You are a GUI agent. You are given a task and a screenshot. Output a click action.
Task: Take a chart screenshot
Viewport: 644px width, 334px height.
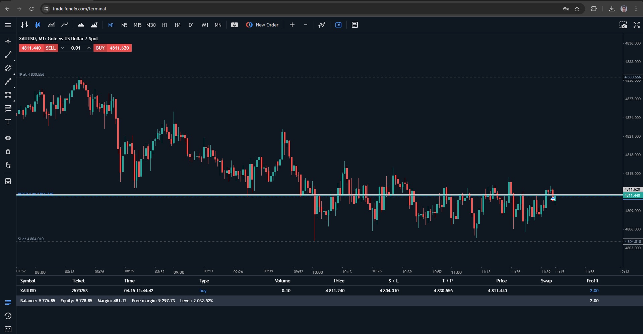(x=623, y=25)
